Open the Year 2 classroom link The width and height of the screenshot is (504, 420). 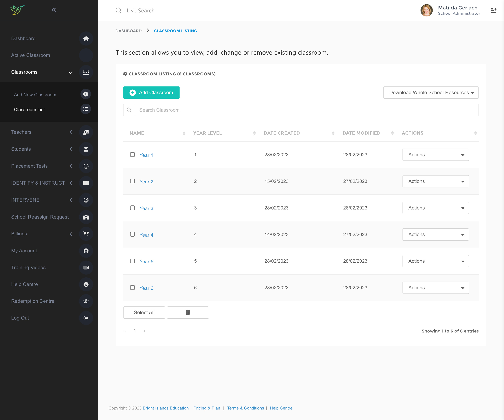coord(146,182)
